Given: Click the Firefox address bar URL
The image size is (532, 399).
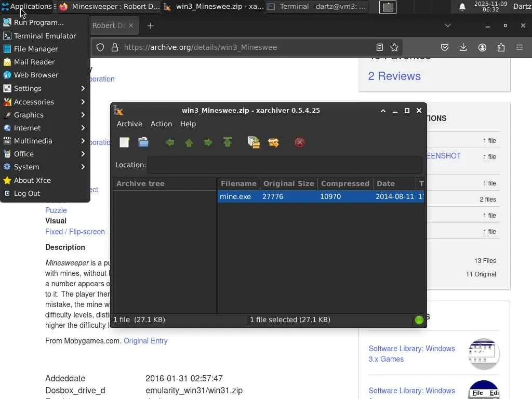Looking at the screenshot, I should pyautogui.click(x=200, y=47).
